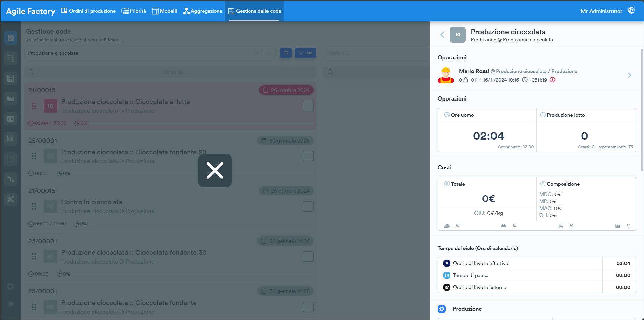644x320 pixels.
Task: Open the tools wrench sidebar icon
Action: tap(11, 199)
